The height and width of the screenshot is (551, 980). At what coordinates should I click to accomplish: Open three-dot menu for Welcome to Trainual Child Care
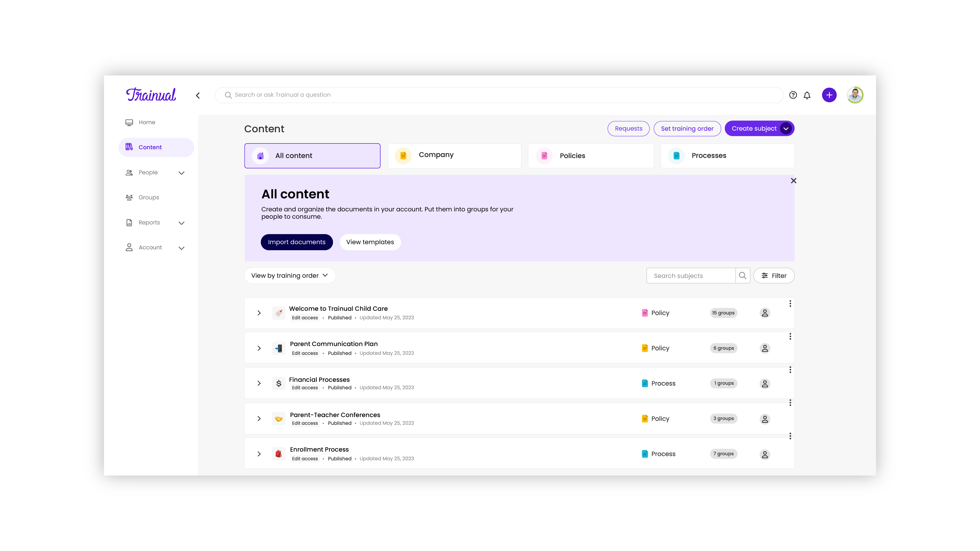point(790,303)
